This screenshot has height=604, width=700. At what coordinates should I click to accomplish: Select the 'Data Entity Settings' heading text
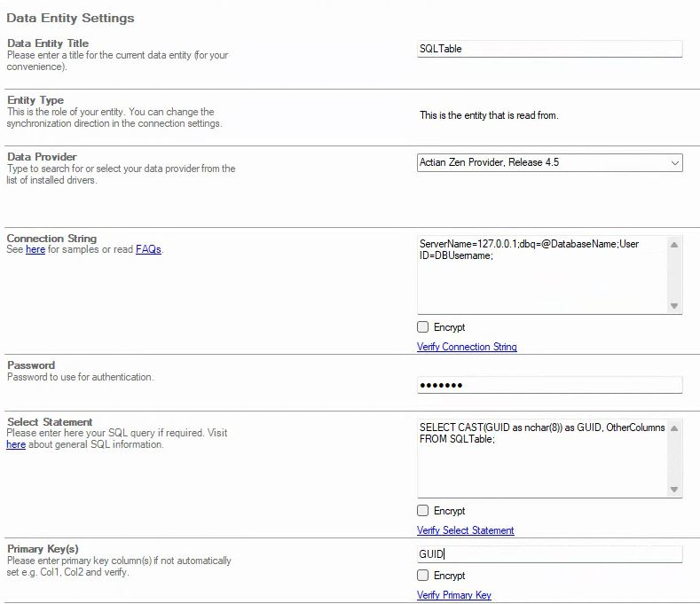pos(70,18)
